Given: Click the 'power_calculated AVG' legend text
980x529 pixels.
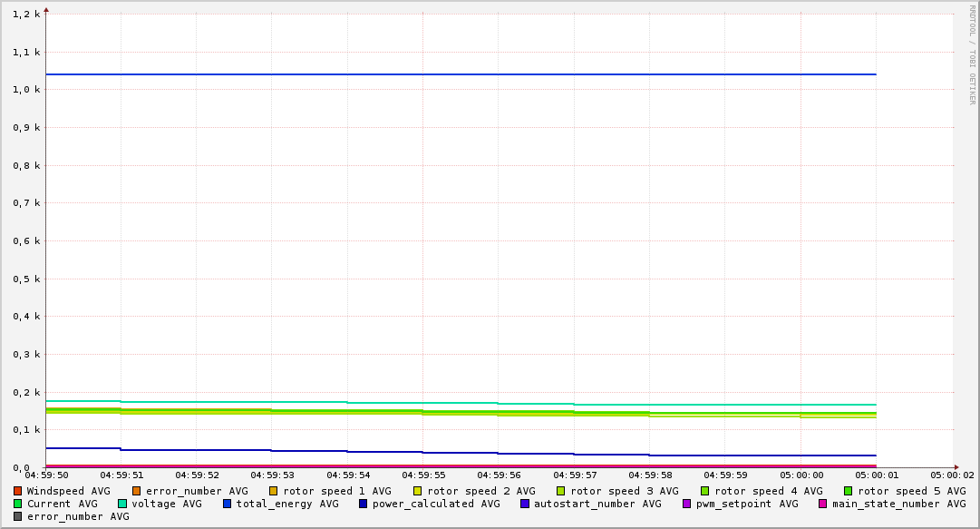Looking at the screenshot, I should 436,504.
